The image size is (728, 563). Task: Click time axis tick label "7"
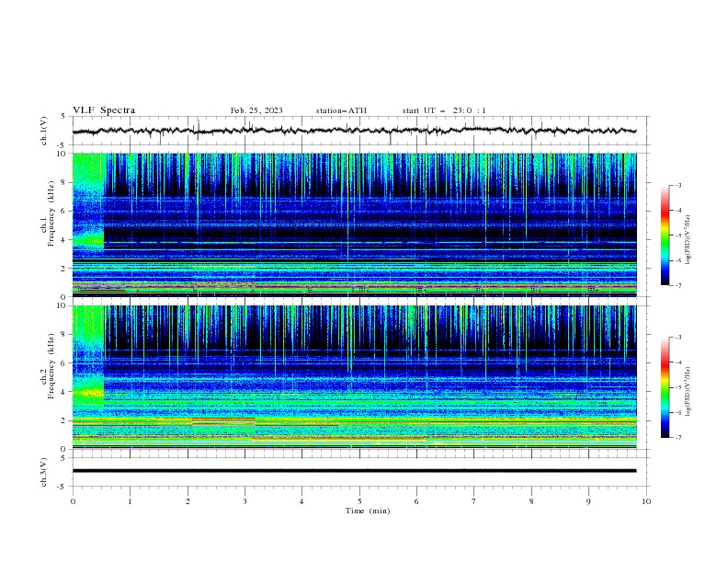[x=474, y=501]
